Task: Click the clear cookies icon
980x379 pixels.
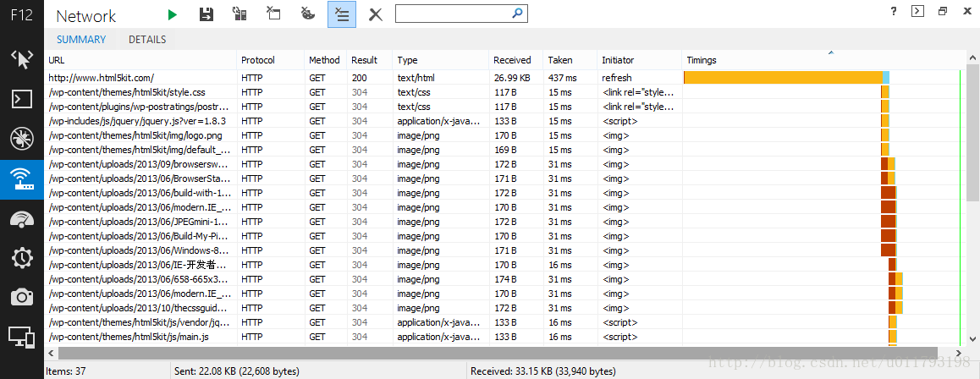Action: (x=308, y=14)
